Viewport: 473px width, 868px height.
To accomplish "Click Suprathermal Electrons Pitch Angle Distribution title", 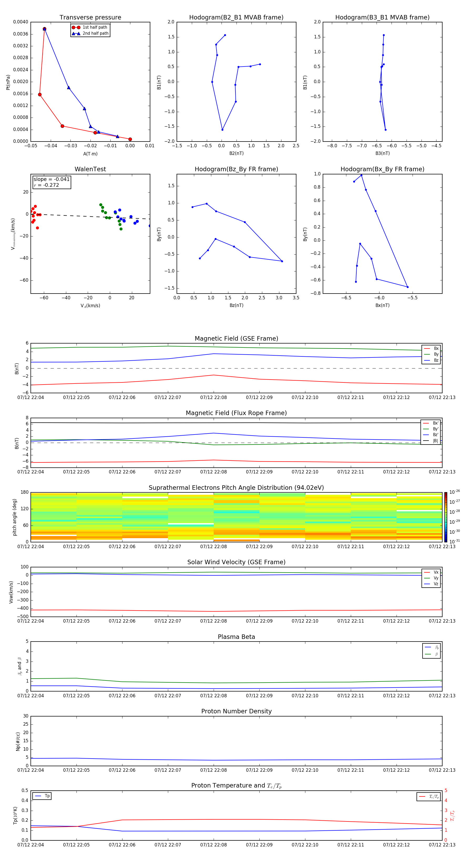I will click(236, 488).
